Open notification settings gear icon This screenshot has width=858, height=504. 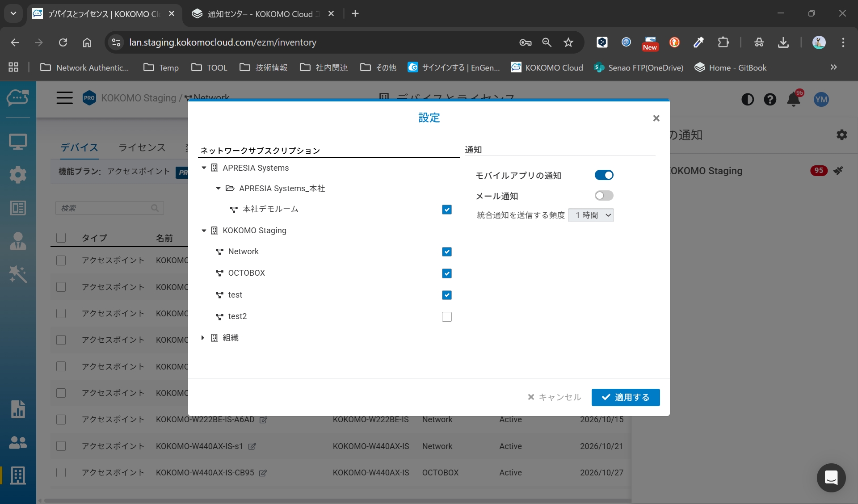[841, 135]
